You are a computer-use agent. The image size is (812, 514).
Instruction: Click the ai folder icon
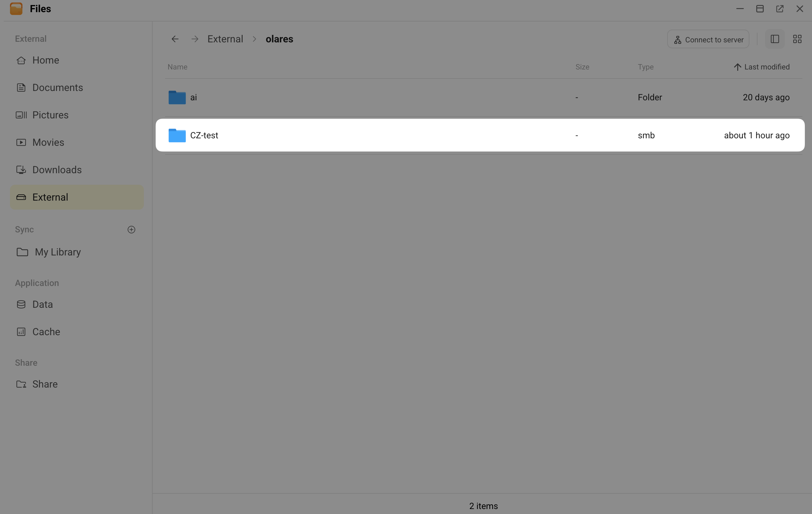(177, 98)
